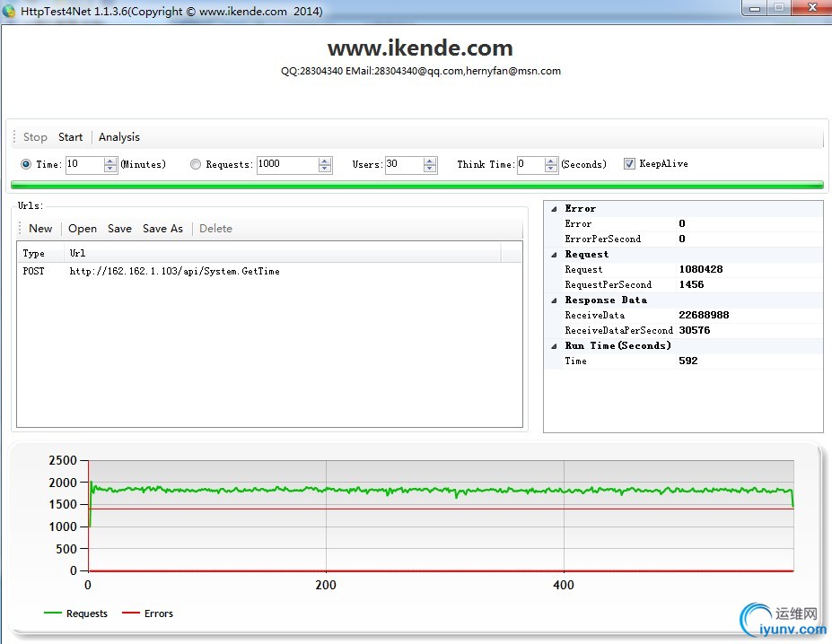Click the Urls toolbar grip handle
832x644 pixels.
tap(20, 229)
